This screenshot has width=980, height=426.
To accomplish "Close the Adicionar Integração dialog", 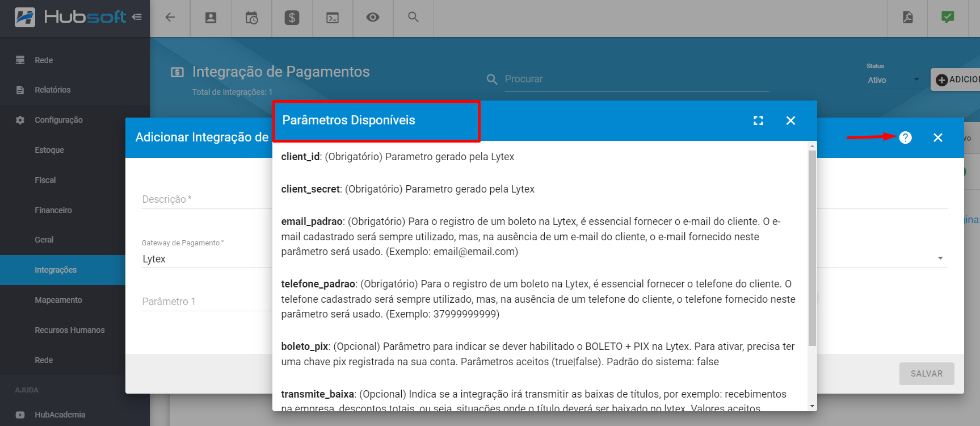I will tap(938, 137).
